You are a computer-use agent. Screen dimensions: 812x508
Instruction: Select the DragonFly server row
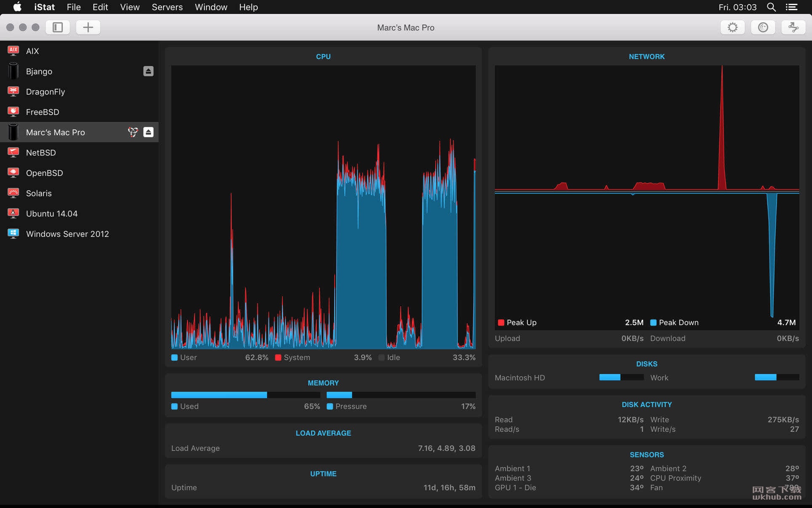(x=79, y=91)
